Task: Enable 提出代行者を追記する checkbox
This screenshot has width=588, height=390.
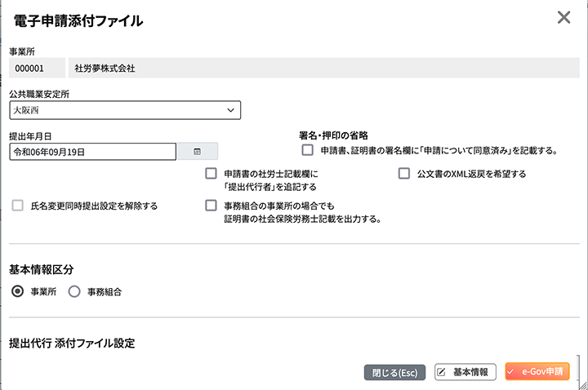Action: (x=212, y=174)
